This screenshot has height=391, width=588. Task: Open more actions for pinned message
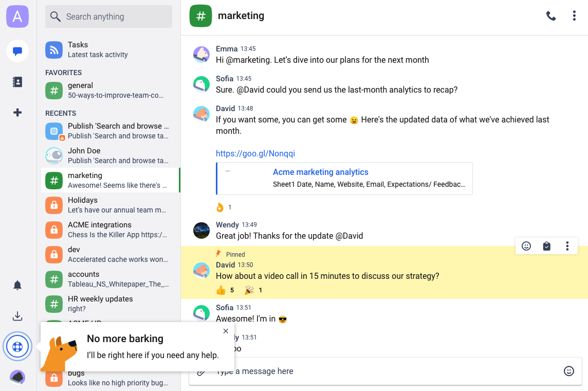tap(567, 246)
